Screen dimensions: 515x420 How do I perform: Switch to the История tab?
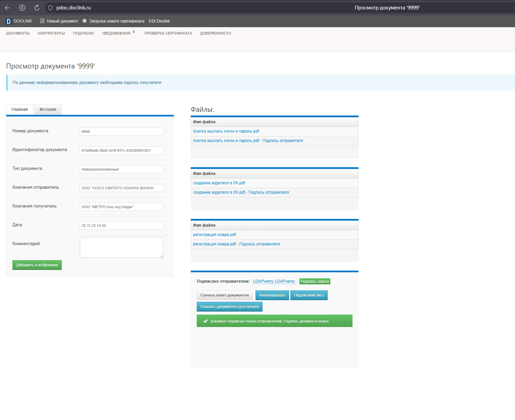point(48,109)
